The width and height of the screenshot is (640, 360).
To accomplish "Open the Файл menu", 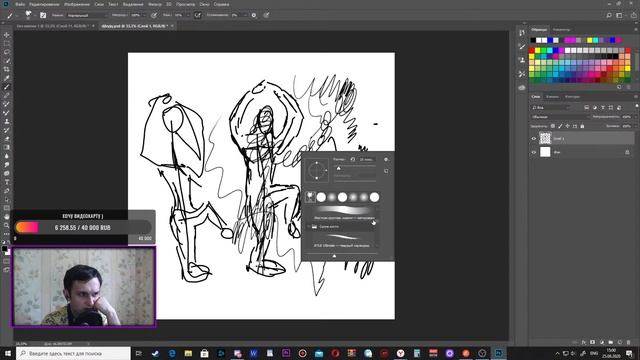I will pos(20,4).
